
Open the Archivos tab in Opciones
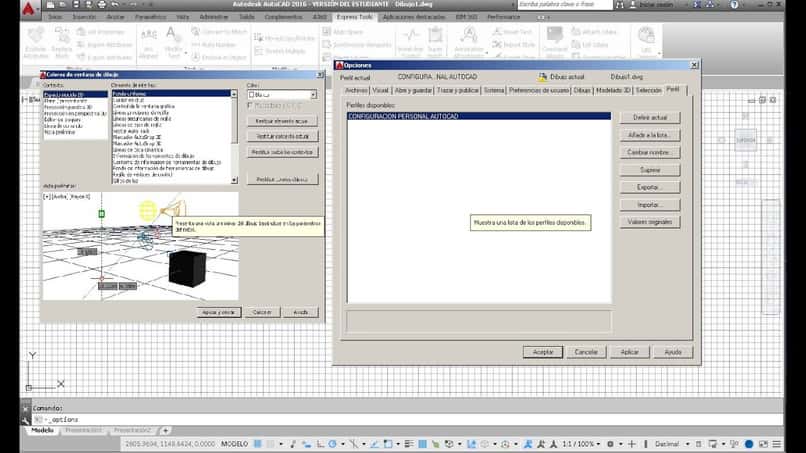(x=356, y=90)
